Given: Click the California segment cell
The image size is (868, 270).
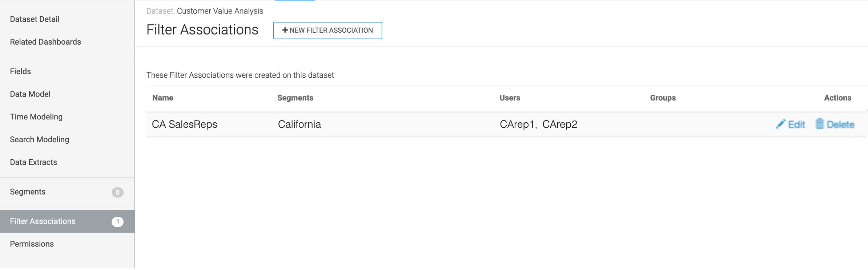Looking at the screenshot, I should [x=299, y=124].
